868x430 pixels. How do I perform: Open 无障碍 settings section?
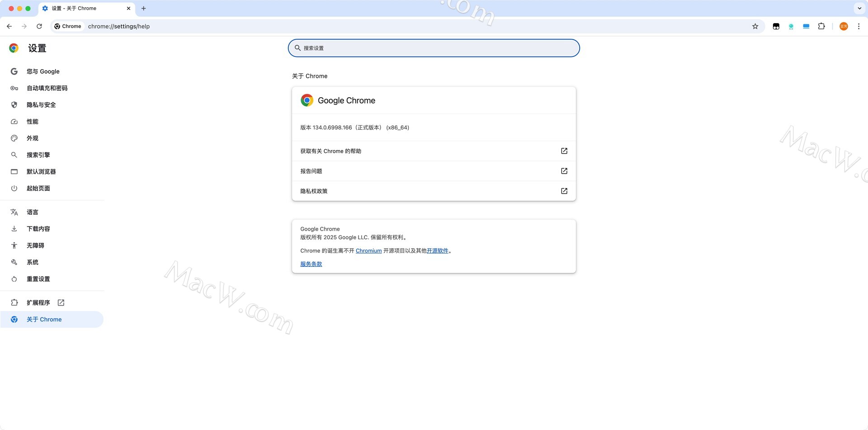[x=52, y=246]
